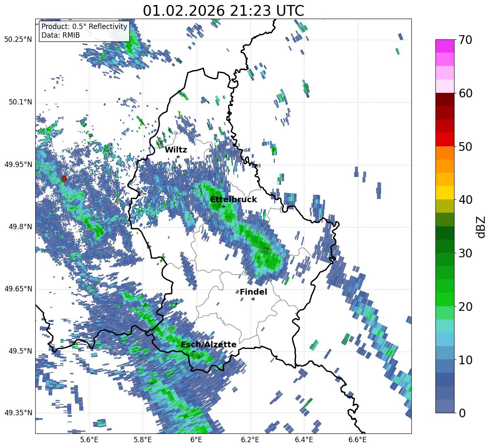The image size is (491, 448).
Task: Click the 50.25°N latitude label
Action: tap(18, 40)
